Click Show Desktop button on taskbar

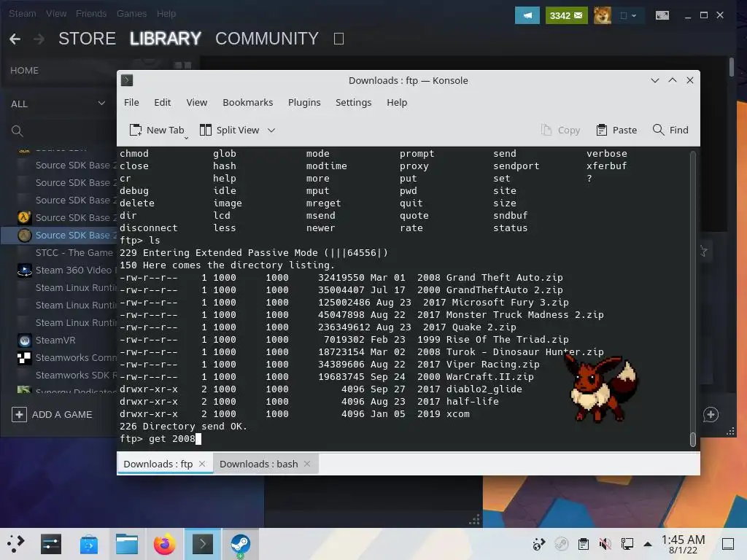click(728, 544)
